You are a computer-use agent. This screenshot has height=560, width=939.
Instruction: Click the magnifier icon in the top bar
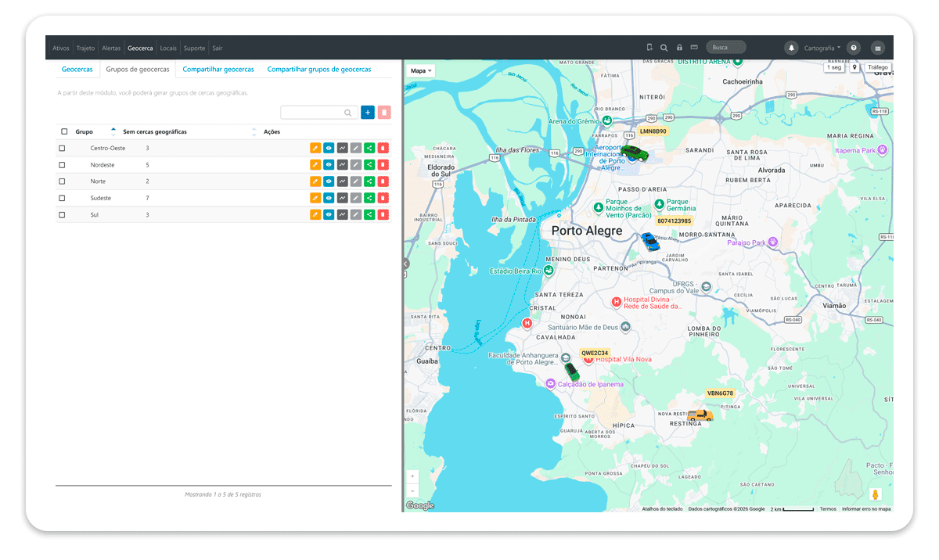click(x=664, y=48)
